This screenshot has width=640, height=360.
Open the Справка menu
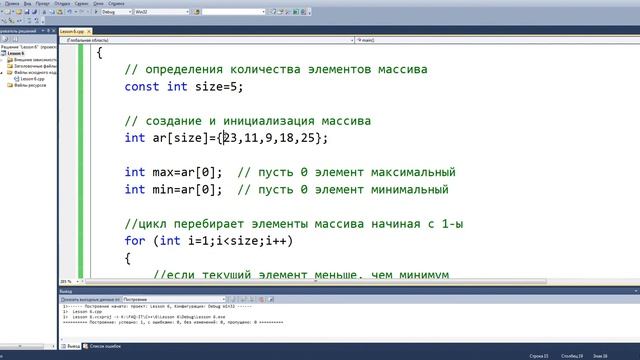[x=116, y=4]
